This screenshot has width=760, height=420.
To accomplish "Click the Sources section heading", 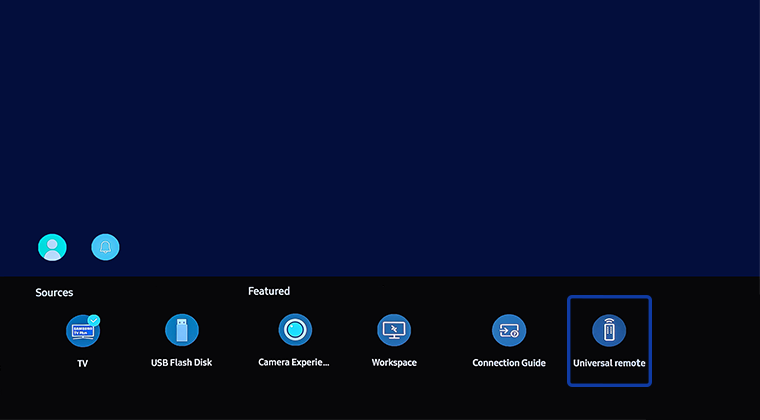I will [54, 293].
